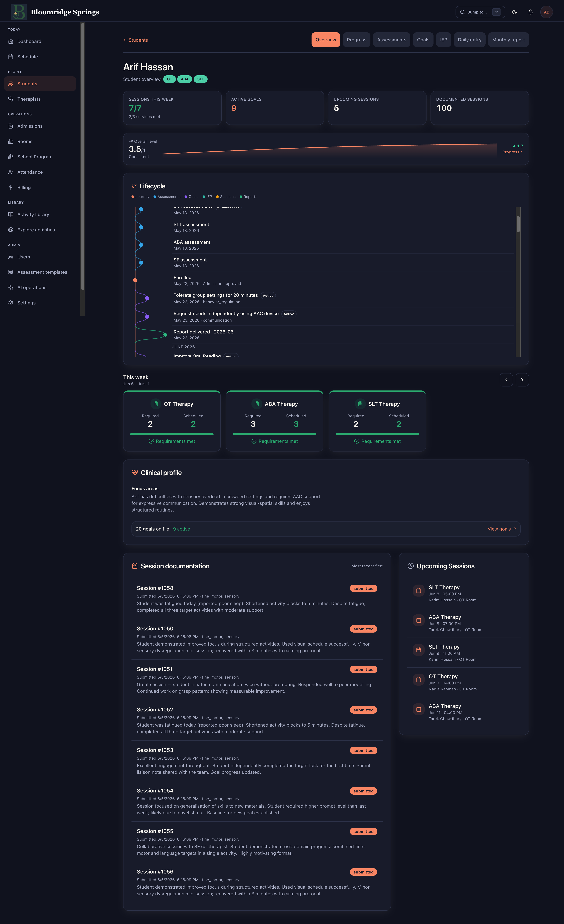Viewport: 564px width, 924px height.
Task: Click the Progress link beside overall level
Action: (x=512, y=152)
